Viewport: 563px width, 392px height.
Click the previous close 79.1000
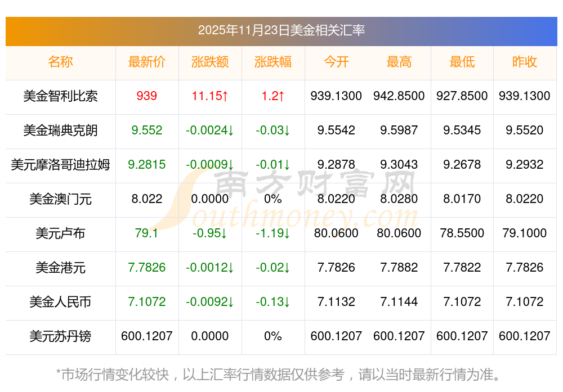pyautogui.click(x=525, y=233)
